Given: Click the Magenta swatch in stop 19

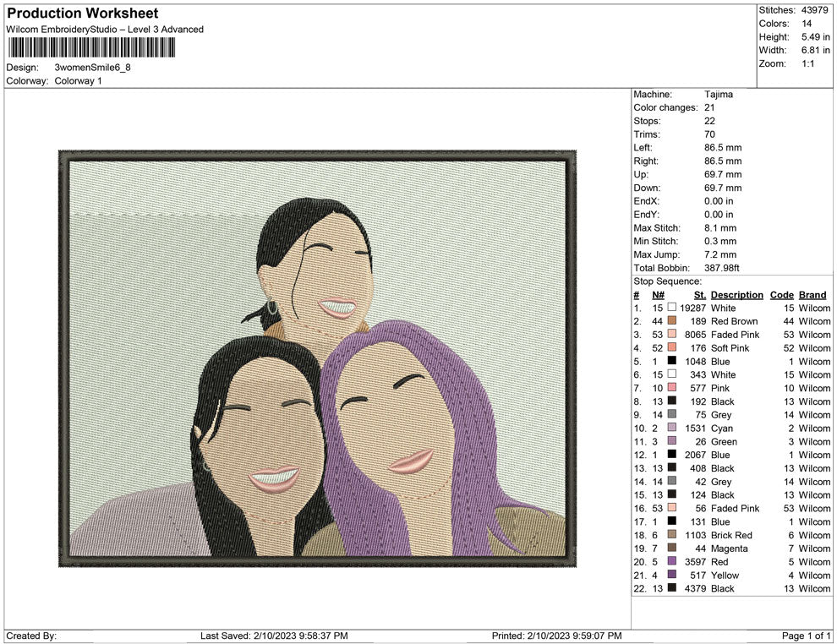Looking at the screenshot, I should [672, 548].
